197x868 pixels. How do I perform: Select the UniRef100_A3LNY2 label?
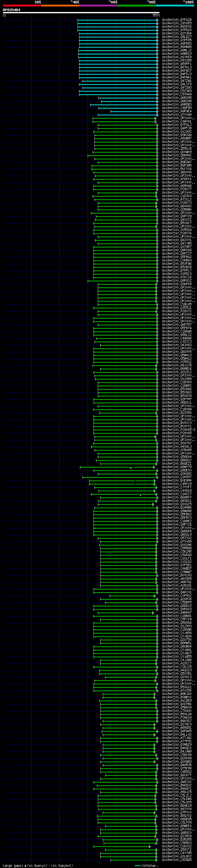[x=176, y=857]
